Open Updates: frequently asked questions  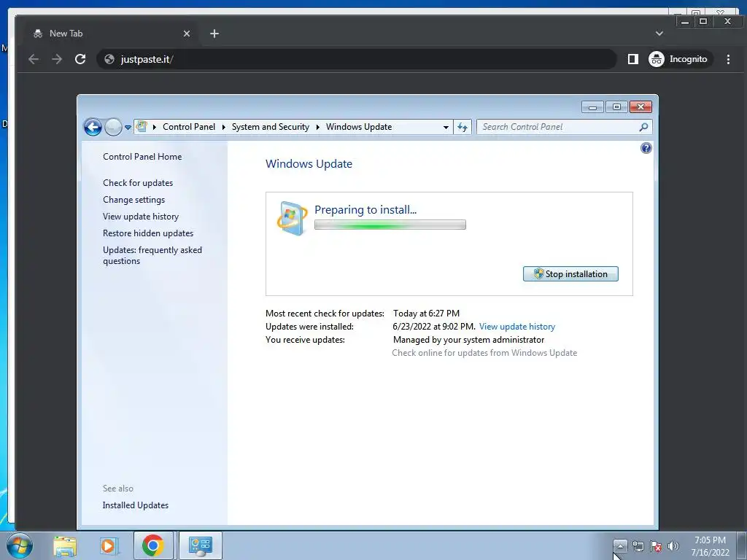[x=152, y=255]
